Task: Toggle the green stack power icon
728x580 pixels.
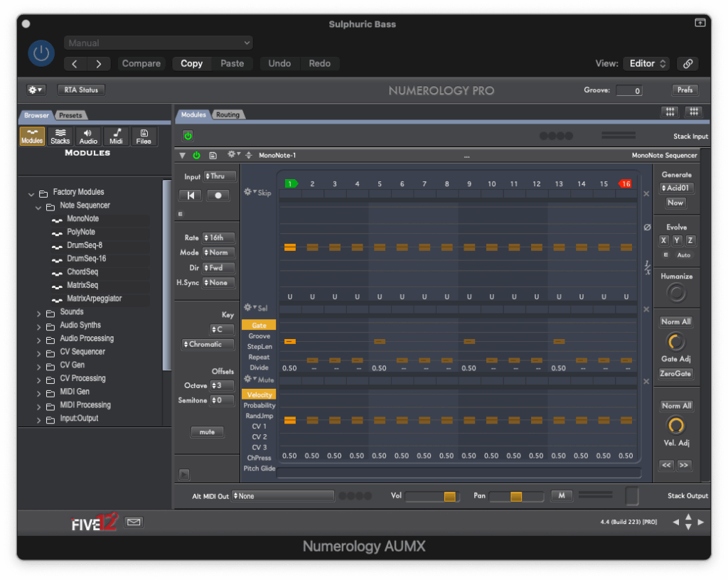Action: [188, 136]
